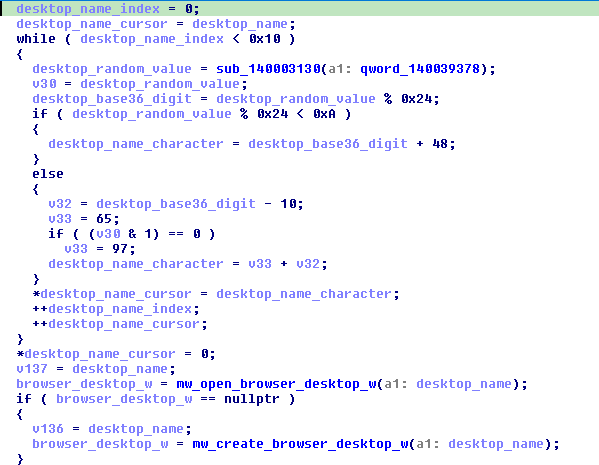Click desktop_name argument of mw_create_browser_desktop_w

[x=496, y=444]
